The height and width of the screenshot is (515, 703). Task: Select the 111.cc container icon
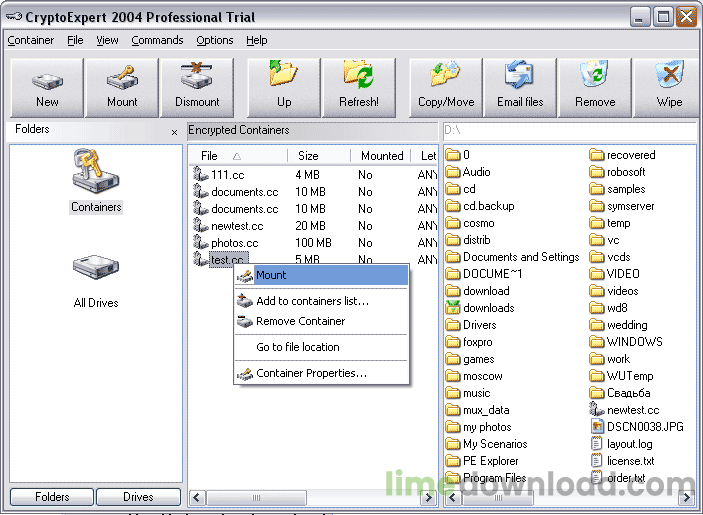point(200,174)
